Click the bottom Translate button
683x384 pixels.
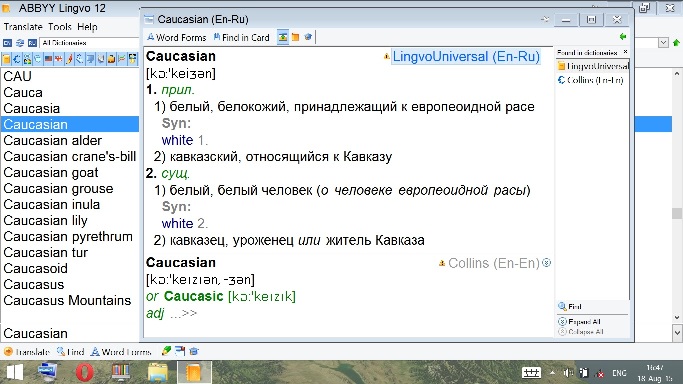(27, 351)
